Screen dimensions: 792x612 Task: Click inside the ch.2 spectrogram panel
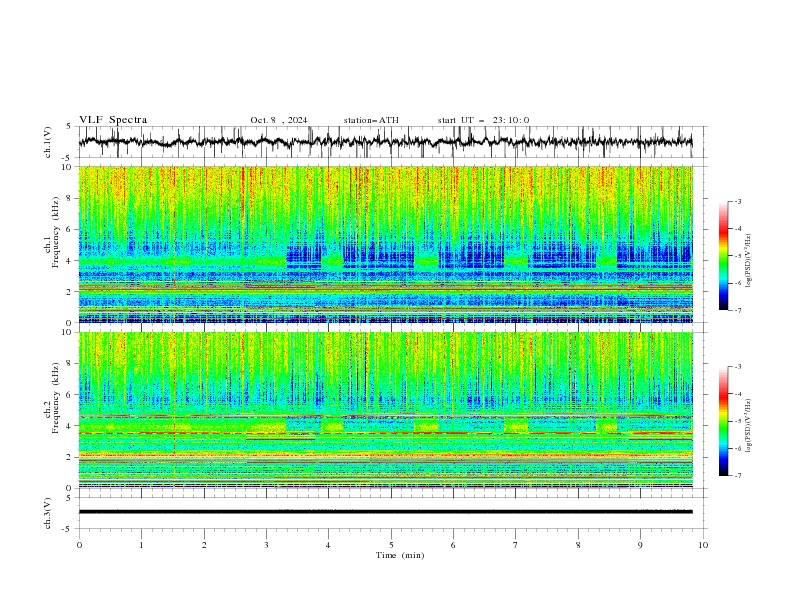coord(385,410)
